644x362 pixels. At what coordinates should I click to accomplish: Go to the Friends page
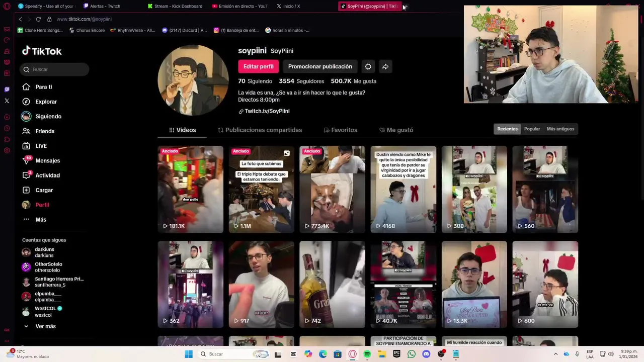click(x=38, y=131)
